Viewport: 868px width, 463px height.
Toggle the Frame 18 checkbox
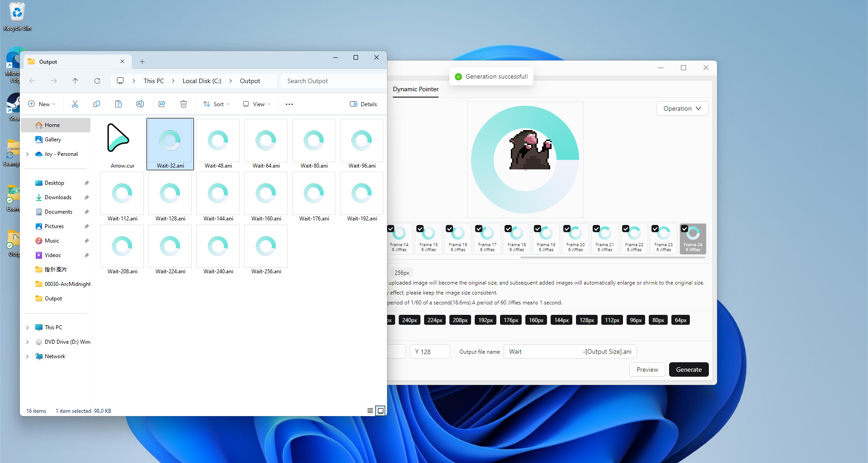coord(508,229)
